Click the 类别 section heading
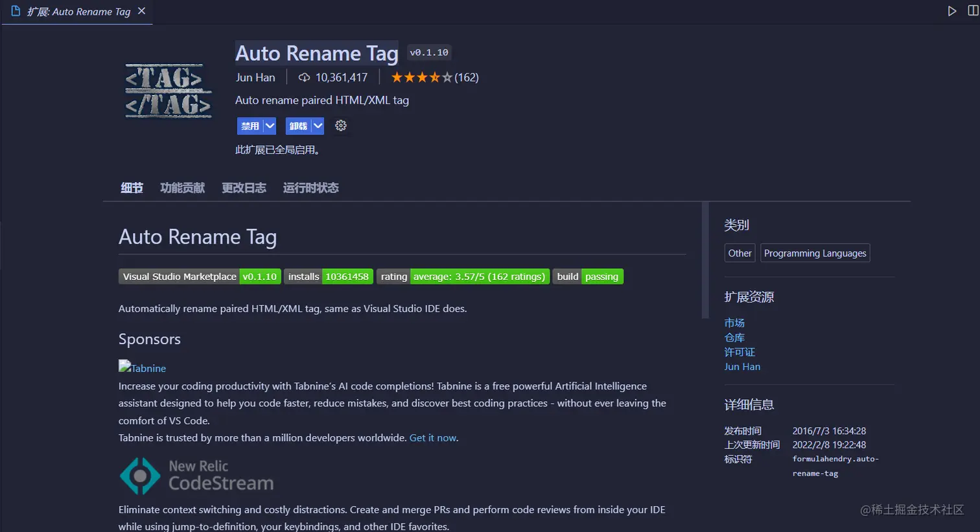Screen dimensions: 980x532 pos(736,226)
